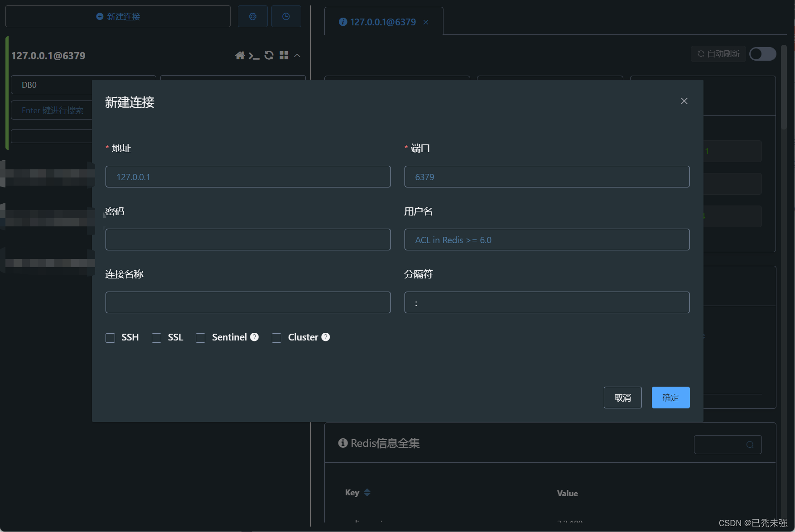This screenshot has width=795, height=532.
Task: Click the Confirm (确定) button
Action: click(671, 398)
